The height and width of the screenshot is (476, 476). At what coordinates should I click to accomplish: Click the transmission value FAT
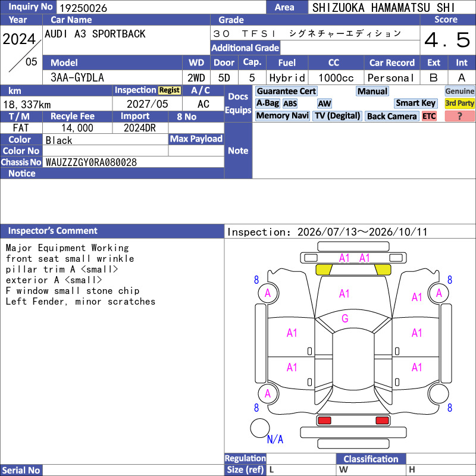tap(21, 128)
